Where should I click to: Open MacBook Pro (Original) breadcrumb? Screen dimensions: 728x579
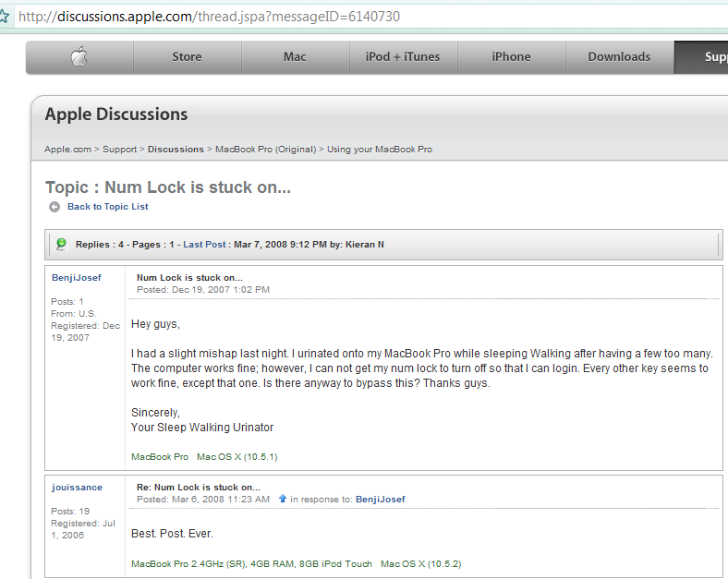[x=265, y=150]
